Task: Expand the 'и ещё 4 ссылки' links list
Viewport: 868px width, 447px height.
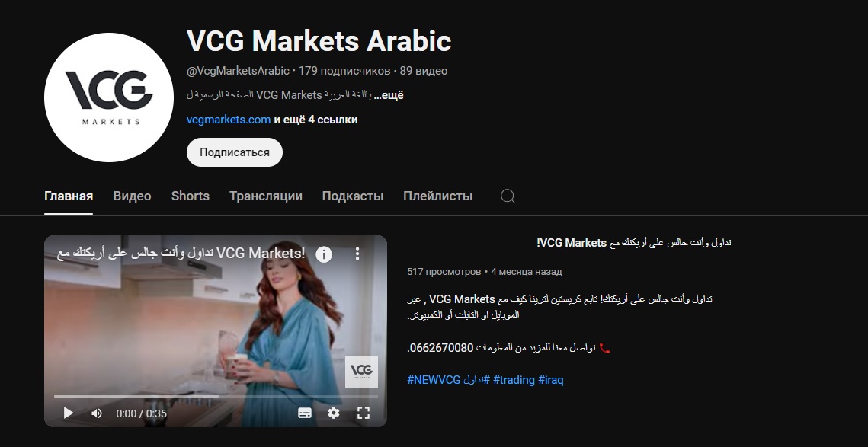Action: point(315,120)
